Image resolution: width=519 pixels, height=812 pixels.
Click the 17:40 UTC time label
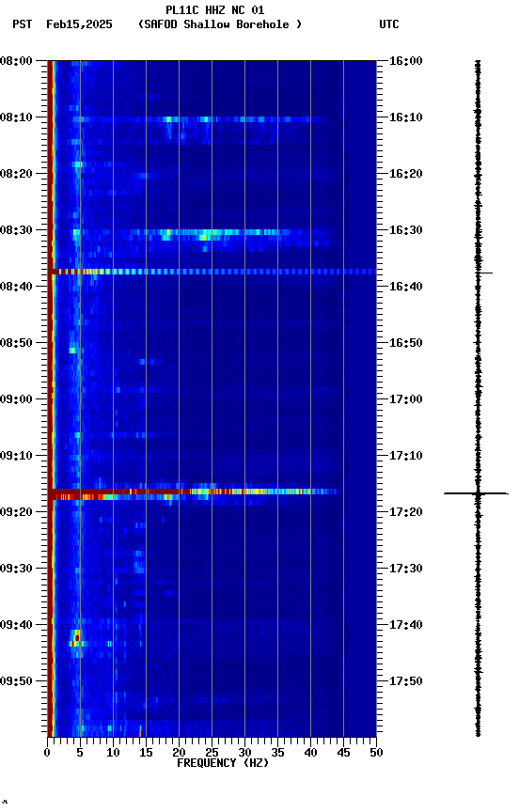click(405, 625)
